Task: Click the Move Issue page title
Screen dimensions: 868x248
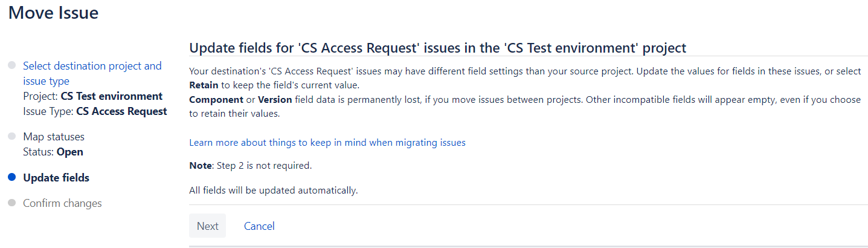Action: 54,12
